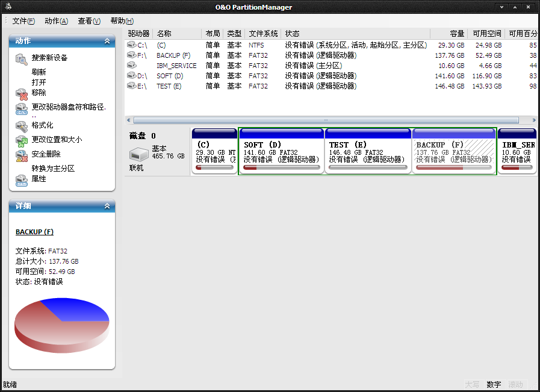Viewport: 540px width, 392px height.
Task: Click the 格式化 format icon
Action: click(21, 126)
